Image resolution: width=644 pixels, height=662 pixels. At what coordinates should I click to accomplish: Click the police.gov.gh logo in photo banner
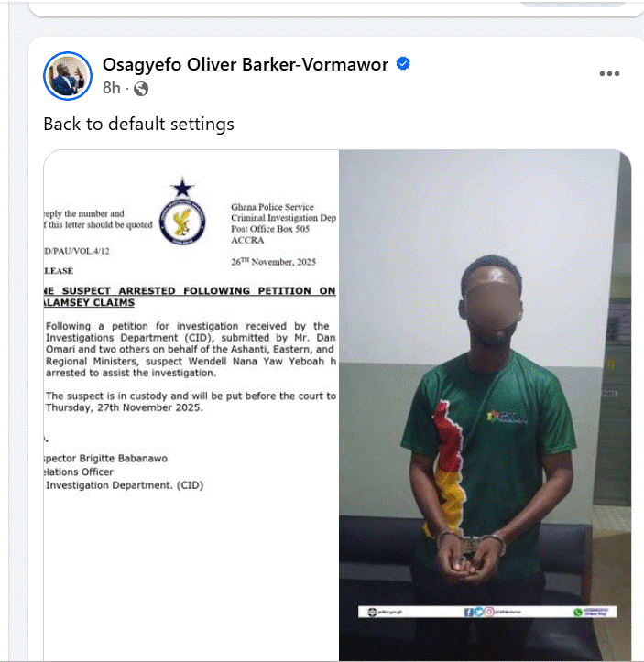tap(372, 612)
